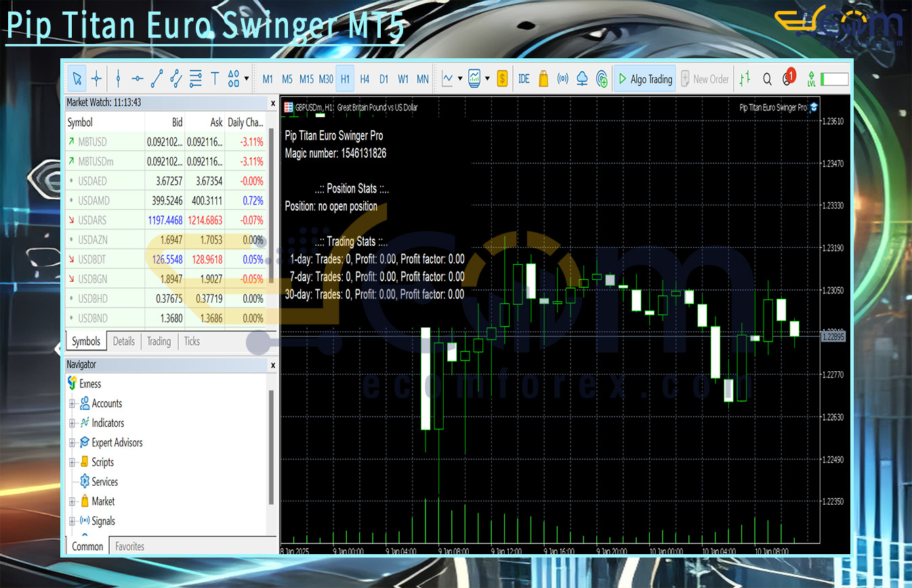The width and height of the screenshot is (912, 588).
Task: Activate the crosshair tool
Action: point(96,79)
